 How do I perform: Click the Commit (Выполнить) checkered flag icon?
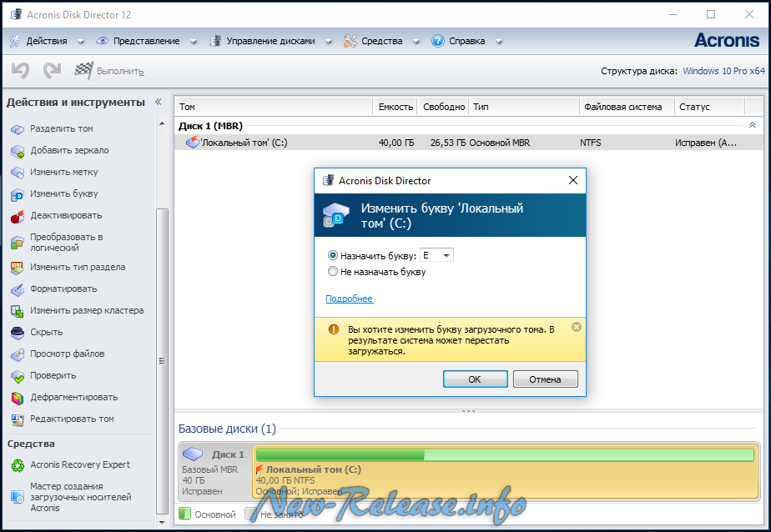(x=83, y=71)
